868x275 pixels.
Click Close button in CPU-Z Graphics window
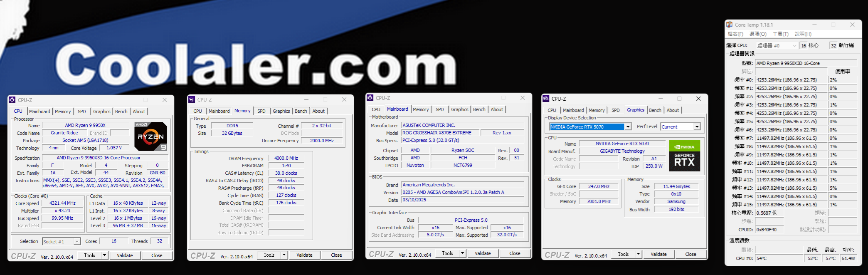(x=690, y=254)
